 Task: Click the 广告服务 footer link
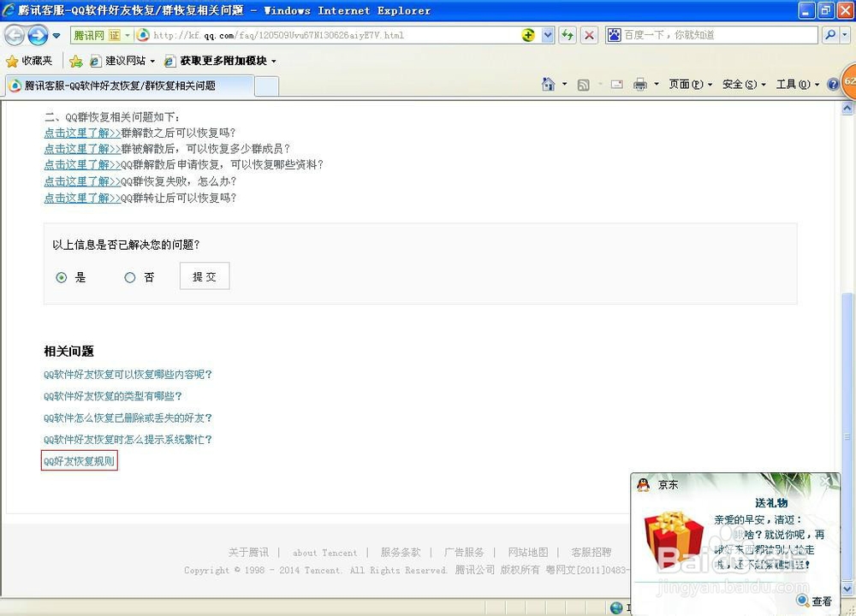464,552
